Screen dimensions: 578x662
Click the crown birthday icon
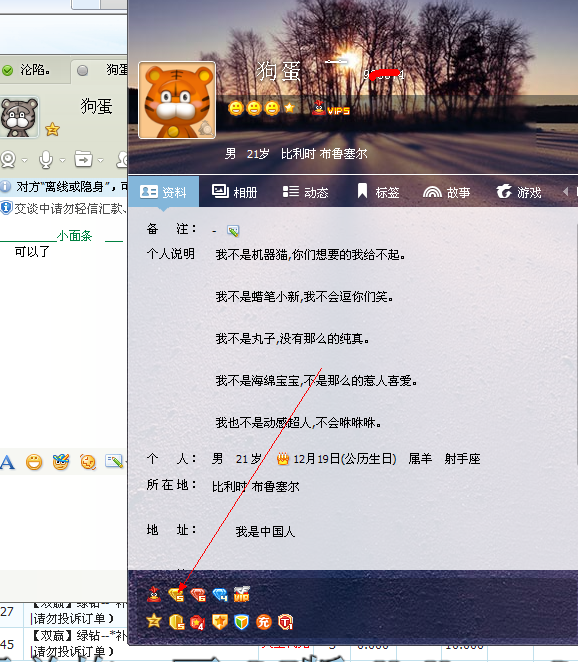tap(283, 459)
